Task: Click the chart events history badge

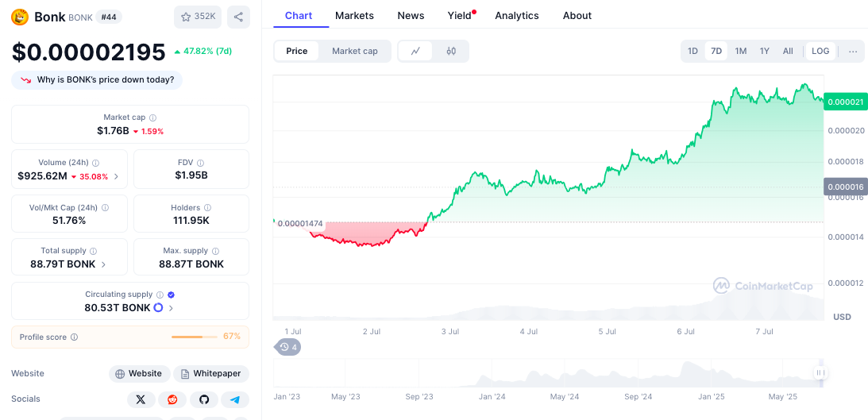Action: (287, 348)
